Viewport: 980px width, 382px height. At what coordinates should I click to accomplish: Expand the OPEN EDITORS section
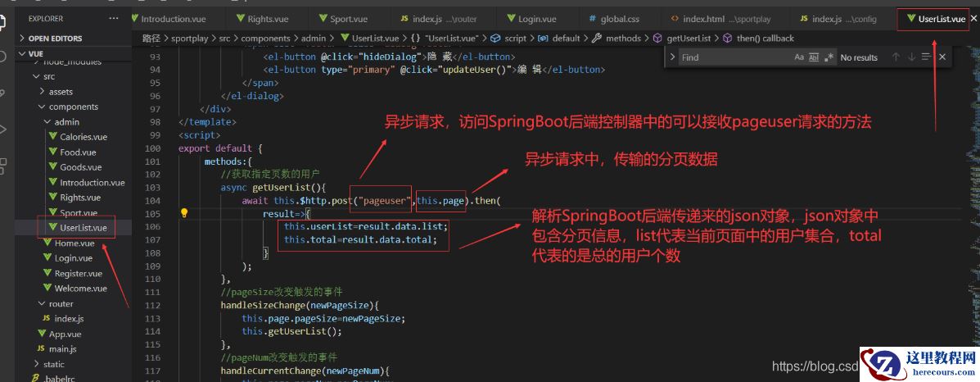tap(74, 39)
